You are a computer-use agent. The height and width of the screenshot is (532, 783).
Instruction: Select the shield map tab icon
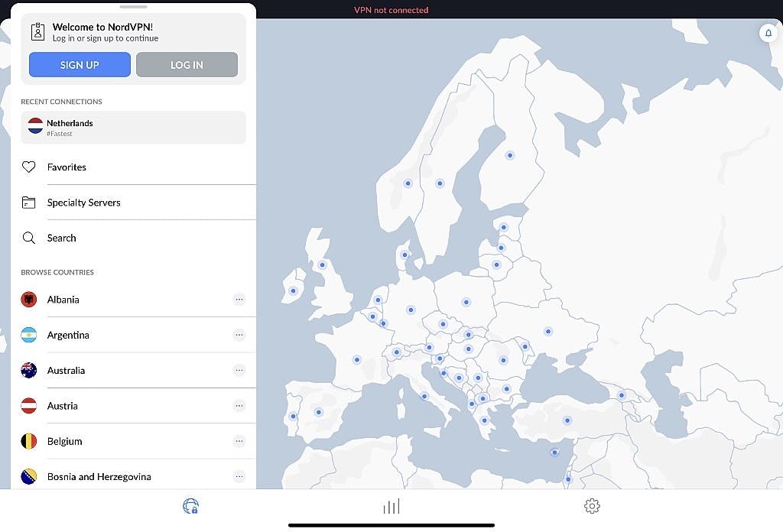190,506
